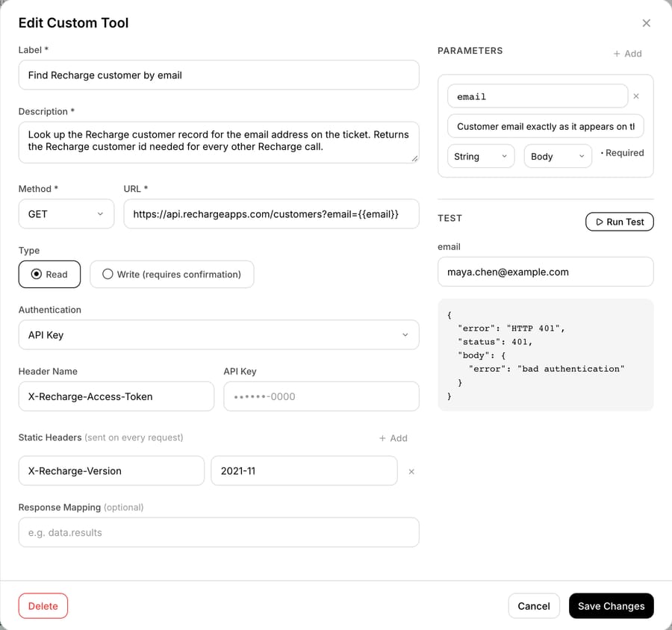Image resolution: width=672 pixels, height=630 pixels.
Task: Focus the Header Name field
Action: click(x=116, y=396)
